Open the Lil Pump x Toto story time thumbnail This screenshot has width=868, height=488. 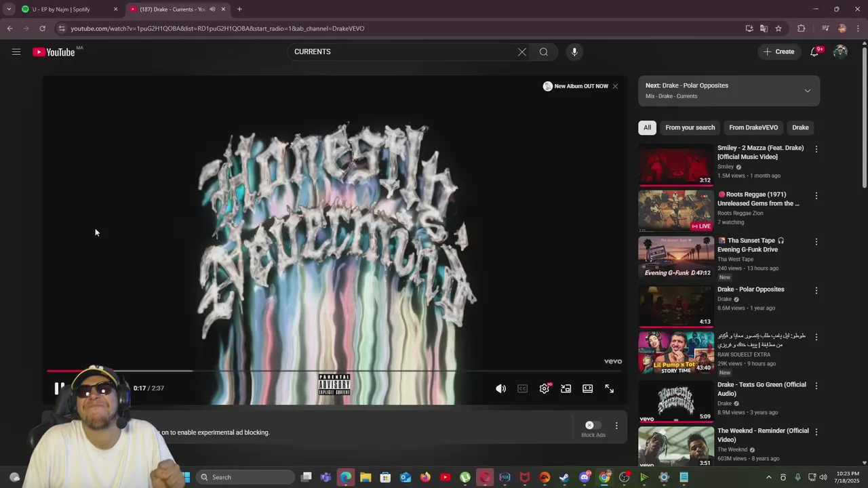[675, 352]
